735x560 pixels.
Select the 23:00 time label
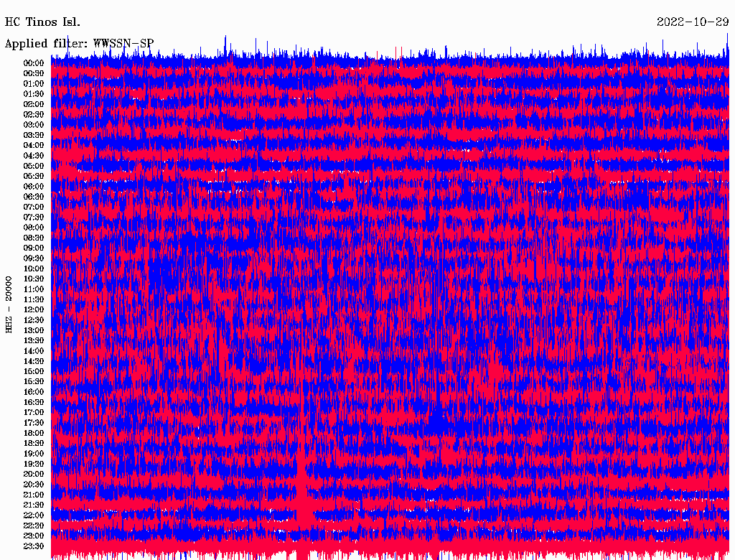34,536
